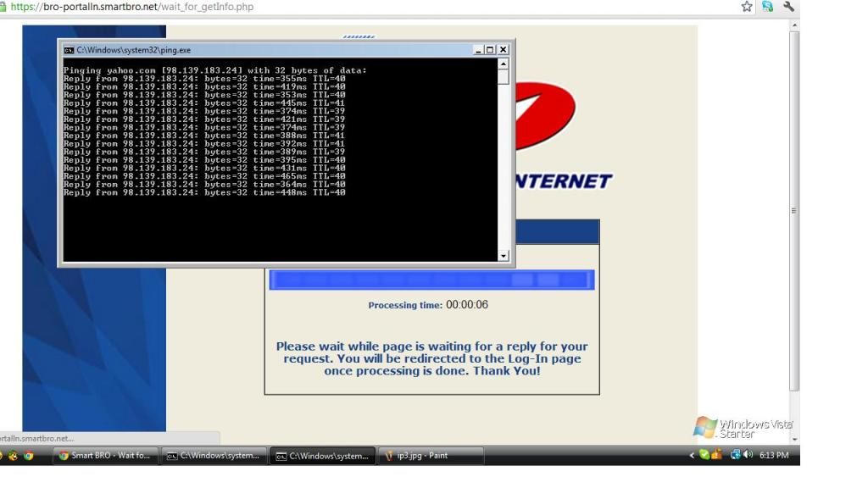
Task: Click the 'Pinging yahoo.com' header line
Action: click(214, 70)
